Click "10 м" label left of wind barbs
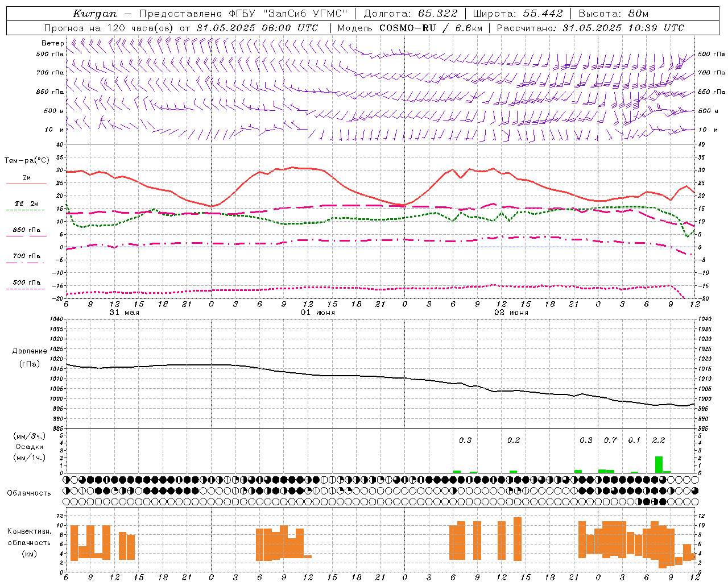This screenshot has width=728, height=582. click(55, 130)
